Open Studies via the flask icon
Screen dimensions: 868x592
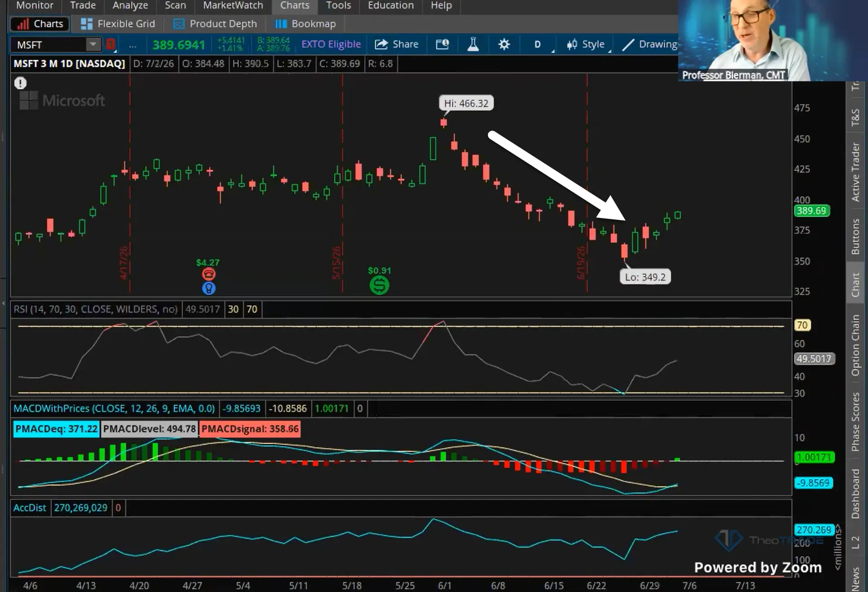click(x=473, y=44)
